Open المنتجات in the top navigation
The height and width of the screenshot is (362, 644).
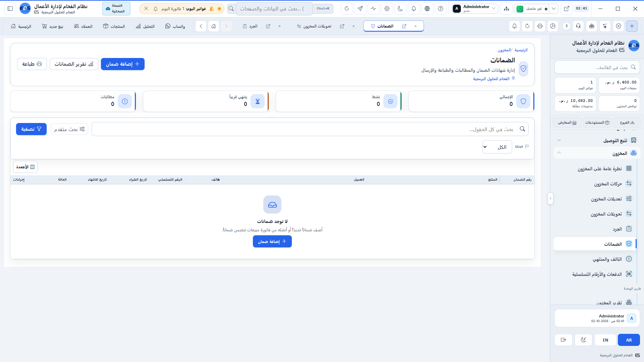[114, 26]
